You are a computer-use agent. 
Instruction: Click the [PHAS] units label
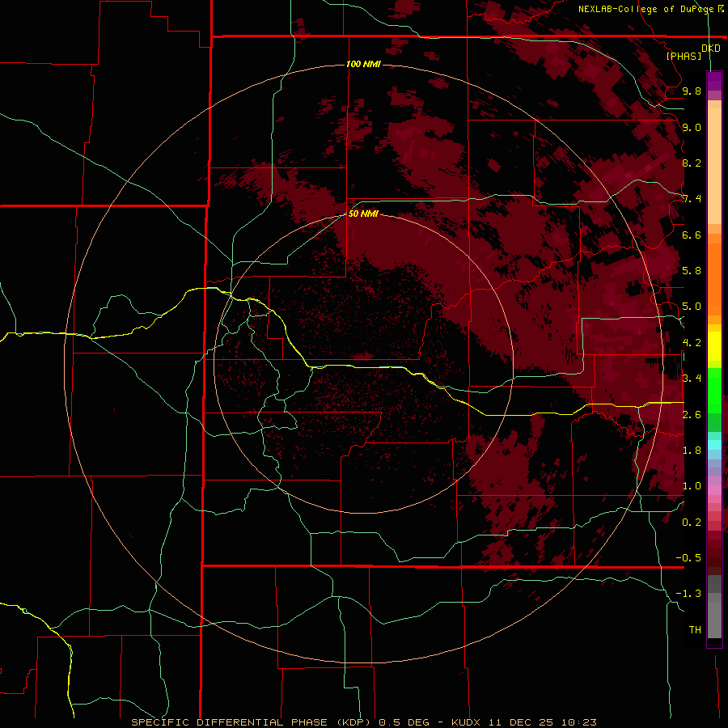[x=684, y=56]
